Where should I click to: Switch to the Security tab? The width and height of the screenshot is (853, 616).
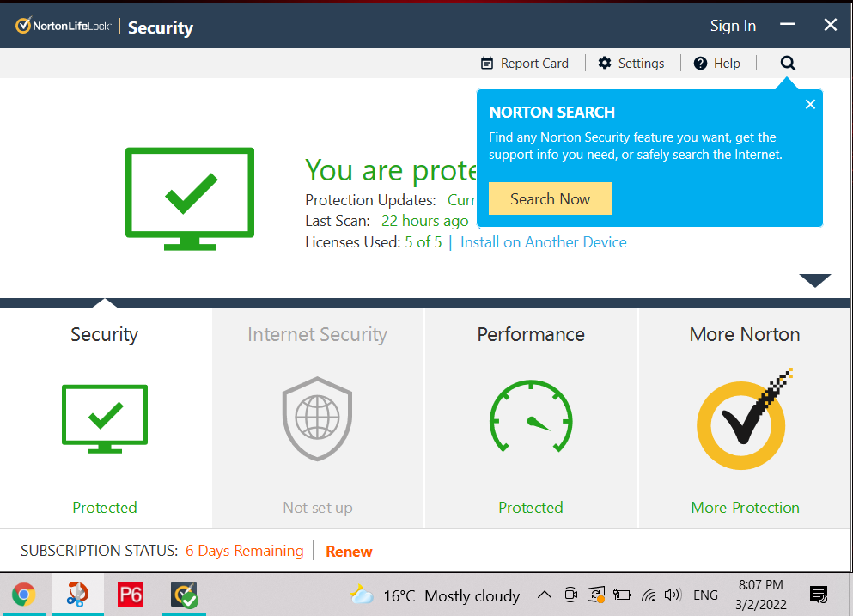click(x=105, y=334)
